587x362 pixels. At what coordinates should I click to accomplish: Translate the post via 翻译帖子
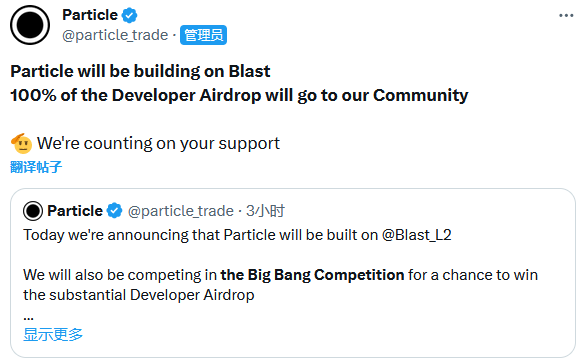(x=36, y=167)
